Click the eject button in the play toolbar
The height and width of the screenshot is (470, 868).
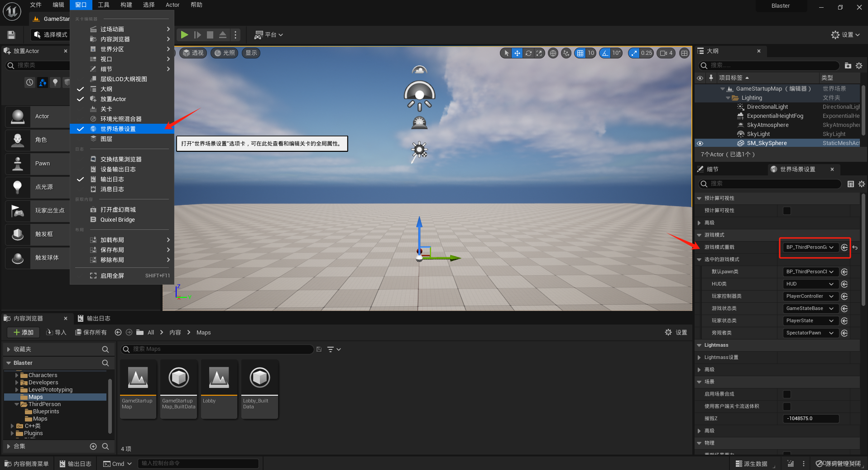pyautogui.click(x=223, y=35)
